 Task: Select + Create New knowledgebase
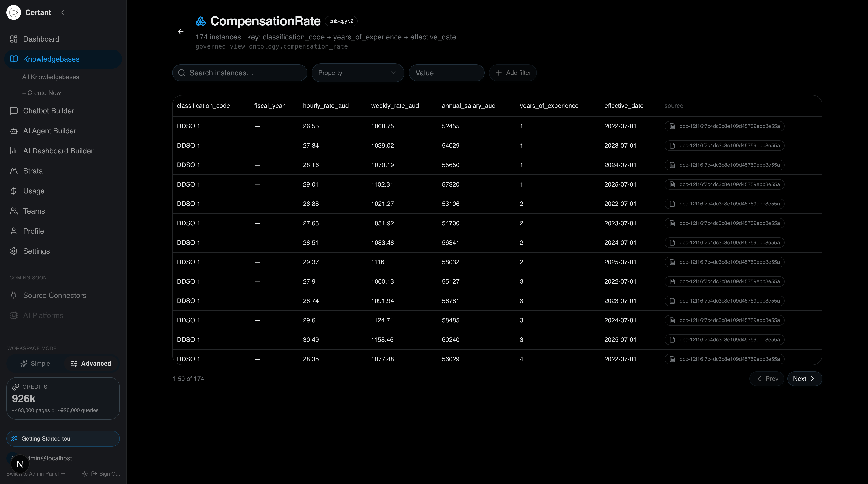(x=41, y=93)
